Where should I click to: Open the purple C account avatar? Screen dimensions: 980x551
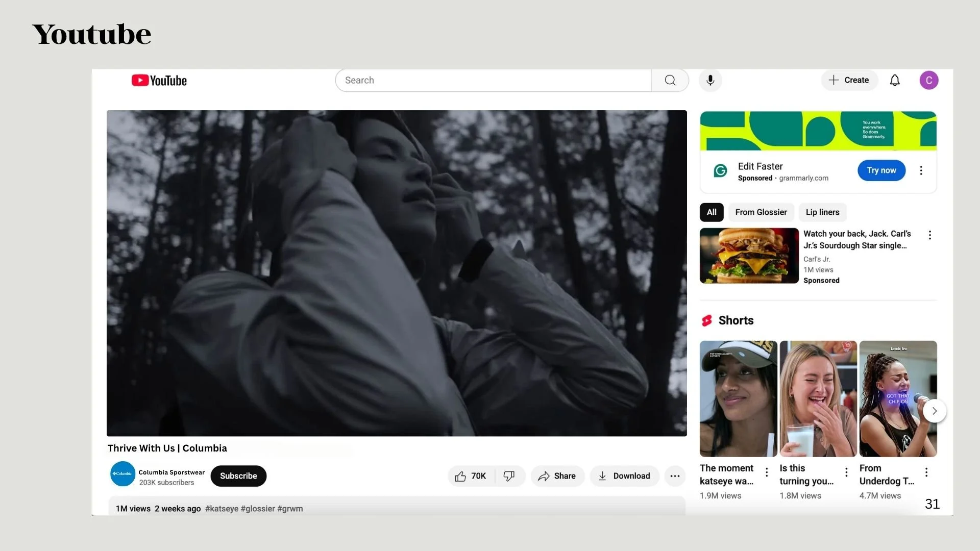tap(929, 80)
